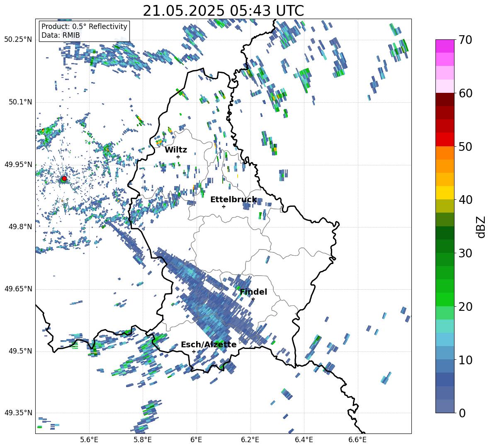Click the 6.4°E longitude label
This screenshot has height=448, width=491.
[x=304, y=440]
